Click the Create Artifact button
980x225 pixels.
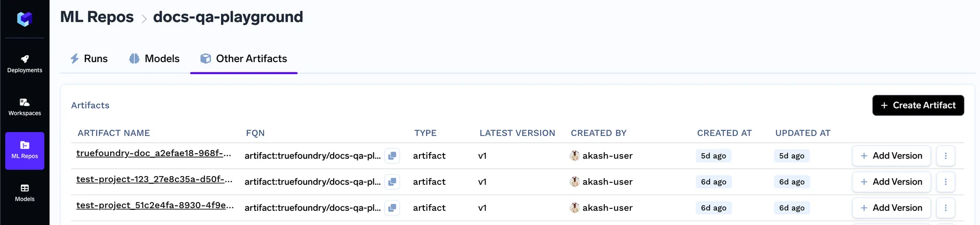click(918, 105)
